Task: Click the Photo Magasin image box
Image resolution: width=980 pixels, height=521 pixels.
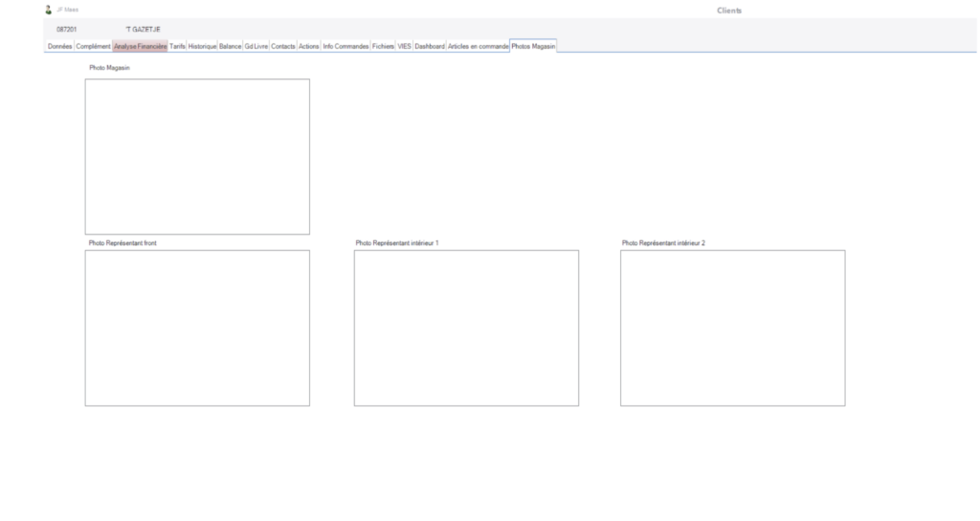Action: pos(197,156)
